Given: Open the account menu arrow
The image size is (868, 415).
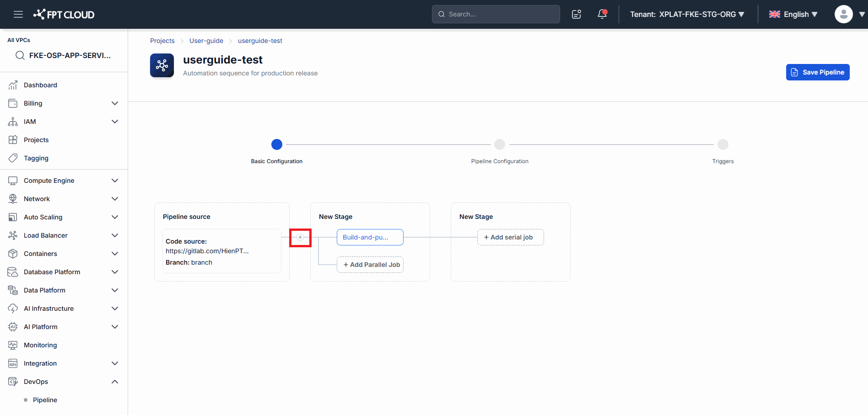Looking at the screenshot, I should pyautogui.click(x=862, y=14).
